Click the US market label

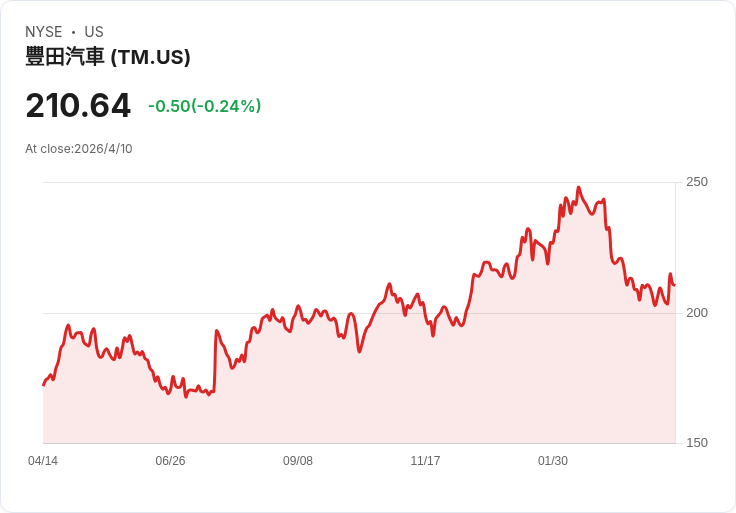point(94,32)
